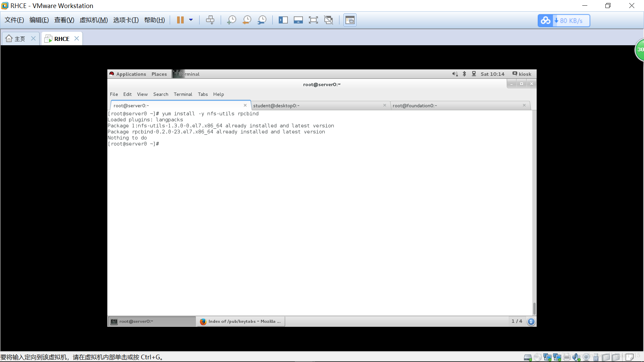Close the root@foundation0:~ terminal tab
The width and height of the screenshot is (644, 362).
pyautogui.click(x=524, y=105)
